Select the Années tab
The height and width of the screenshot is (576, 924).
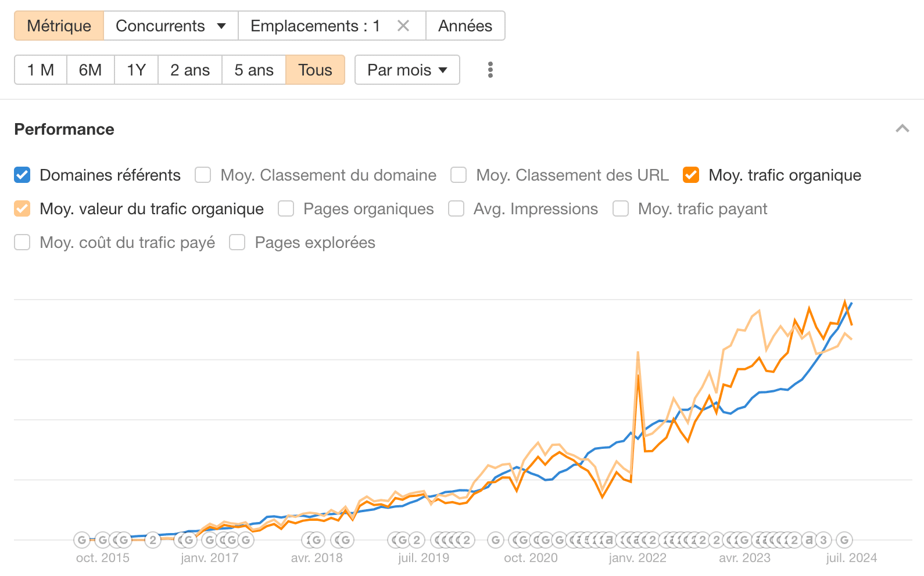point(465,26)
